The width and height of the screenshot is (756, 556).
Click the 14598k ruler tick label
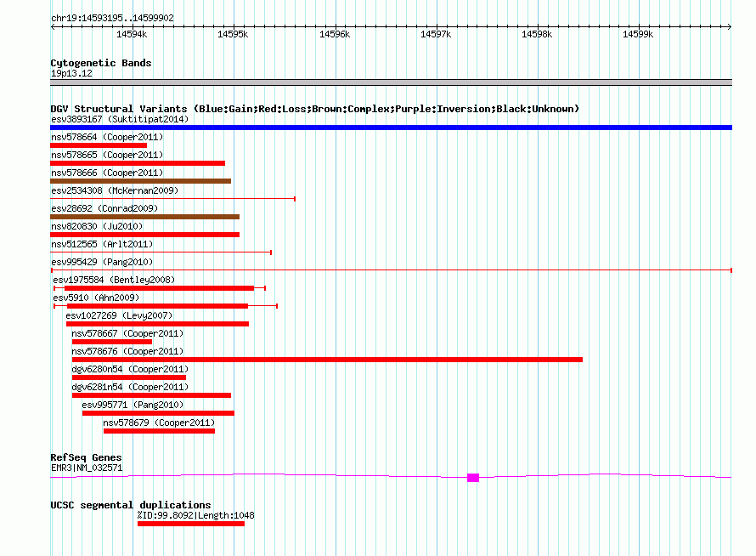point(537,34)
